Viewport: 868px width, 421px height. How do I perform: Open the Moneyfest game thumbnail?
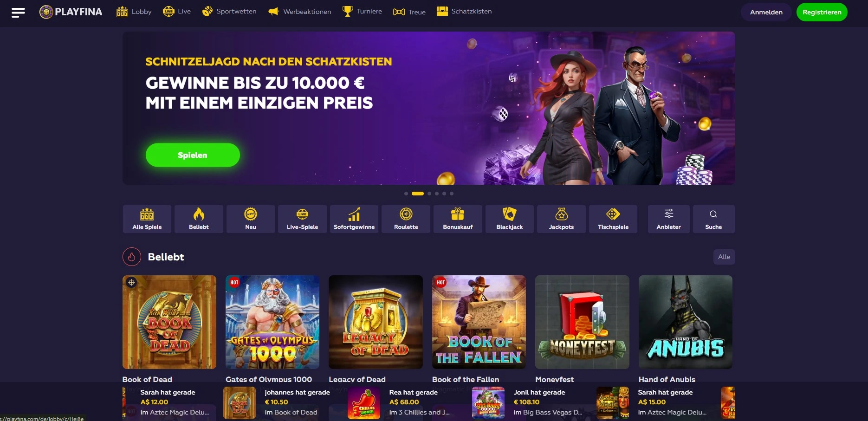pos(582,322)
